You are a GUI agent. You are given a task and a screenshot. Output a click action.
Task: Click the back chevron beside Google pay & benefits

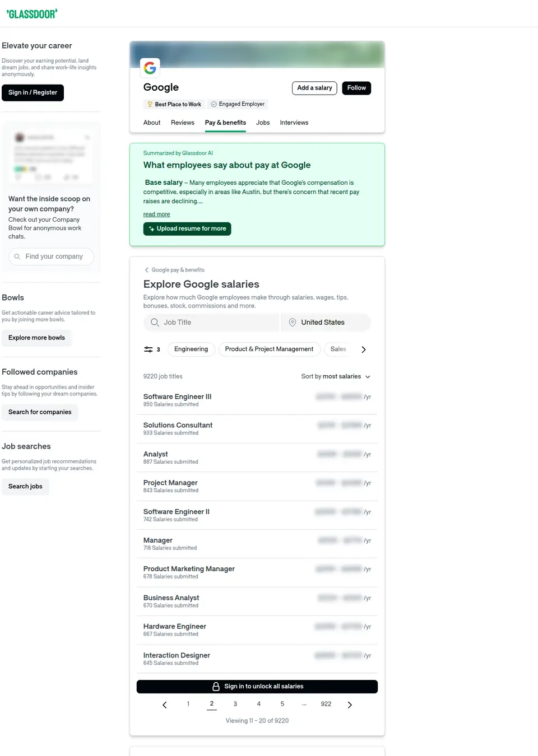point(147,270)
